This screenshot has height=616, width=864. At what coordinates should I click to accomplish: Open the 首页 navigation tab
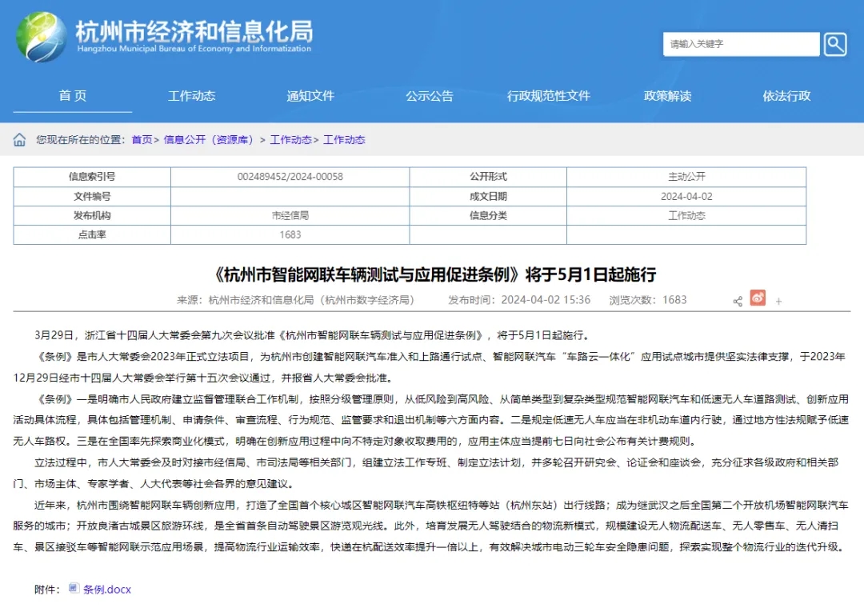[x=73, y=96]
